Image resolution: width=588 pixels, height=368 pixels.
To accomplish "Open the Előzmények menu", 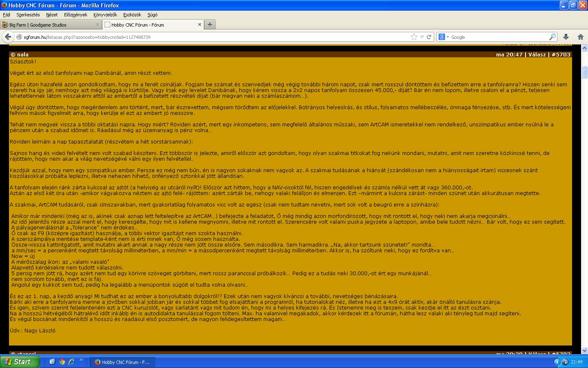I will tap(76, 15).
